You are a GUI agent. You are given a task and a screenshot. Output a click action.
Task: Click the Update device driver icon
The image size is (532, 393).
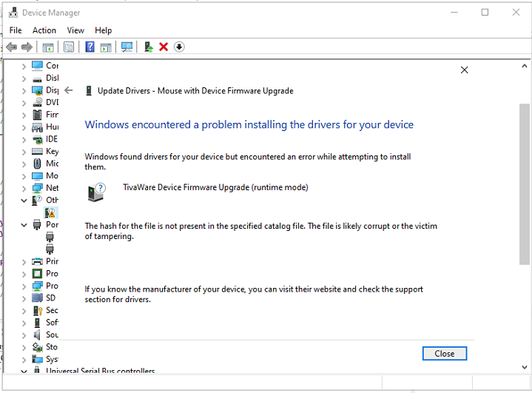point(148,47)
